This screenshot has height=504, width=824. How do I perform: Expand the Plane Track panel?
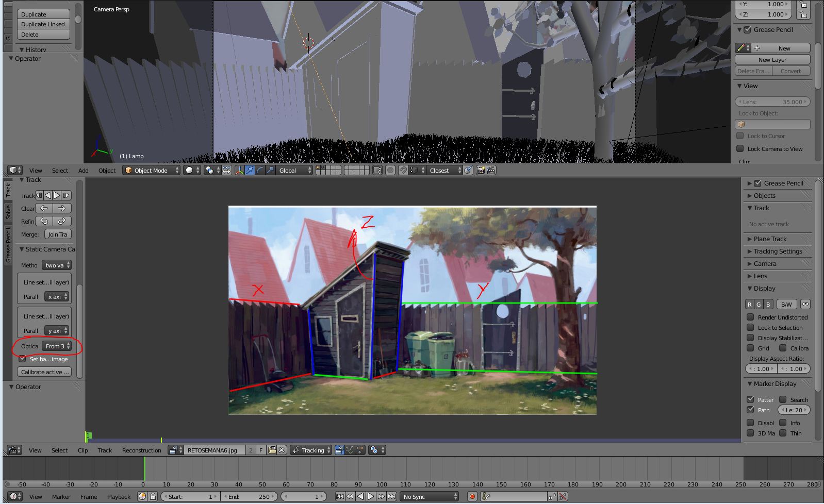[x=770, y=239]
